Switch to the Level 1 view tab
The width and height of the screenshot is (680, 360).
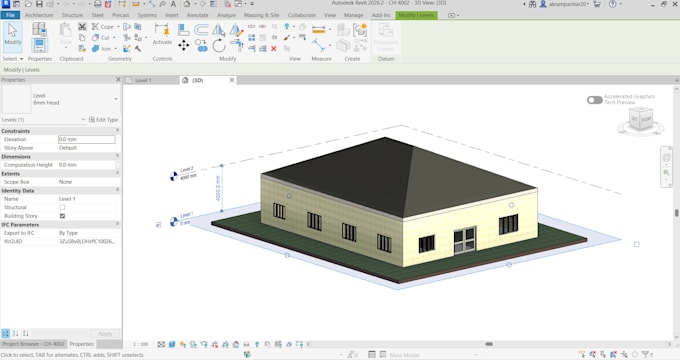pos(143,80)
